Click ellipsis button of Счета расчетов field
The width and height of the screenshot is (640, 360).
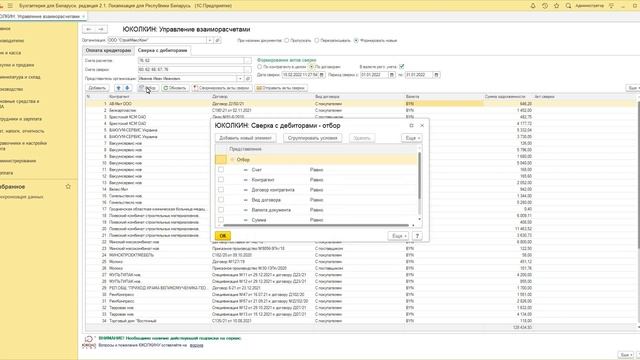click(247, 60)
